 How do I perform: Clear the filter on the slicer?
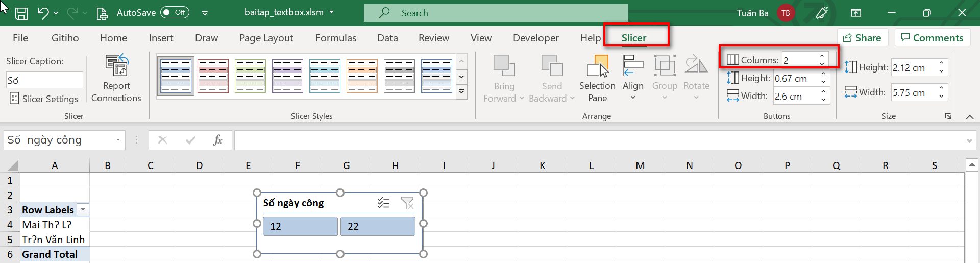[407, 203]
